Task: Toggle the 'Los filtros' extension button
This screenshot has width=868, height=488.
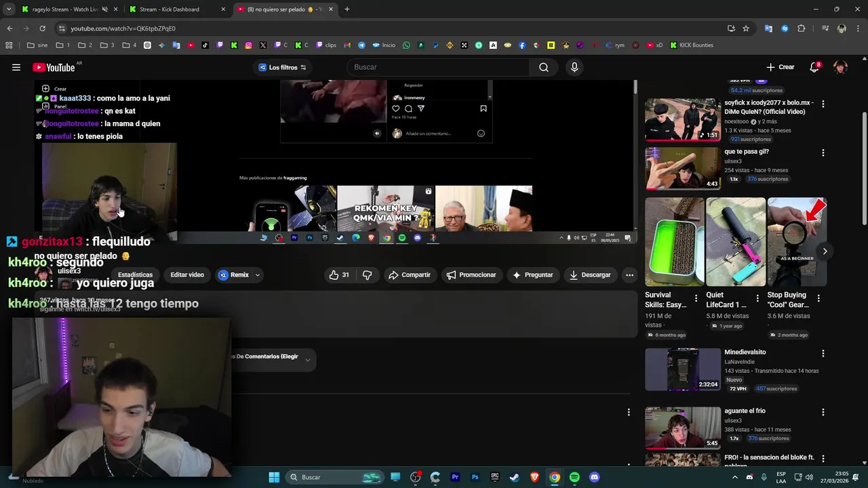Action: [282, 67]
